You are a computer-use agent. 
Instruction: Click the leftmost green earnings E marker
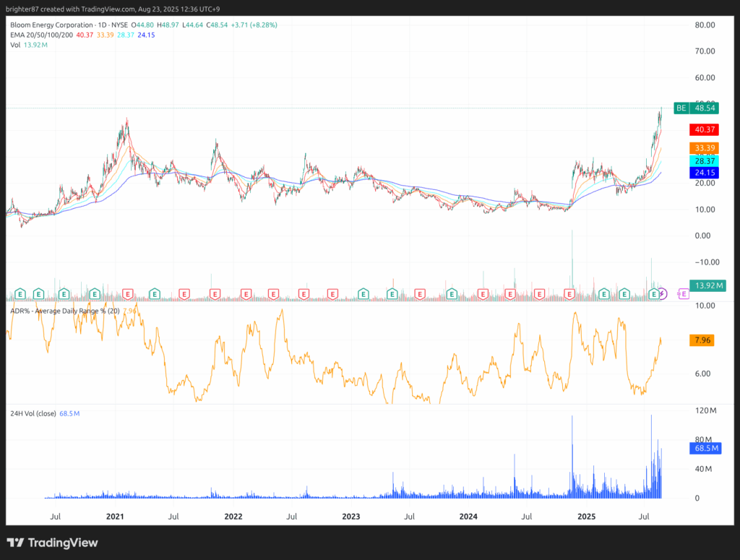pyautogui.click(x=20, y=294)
